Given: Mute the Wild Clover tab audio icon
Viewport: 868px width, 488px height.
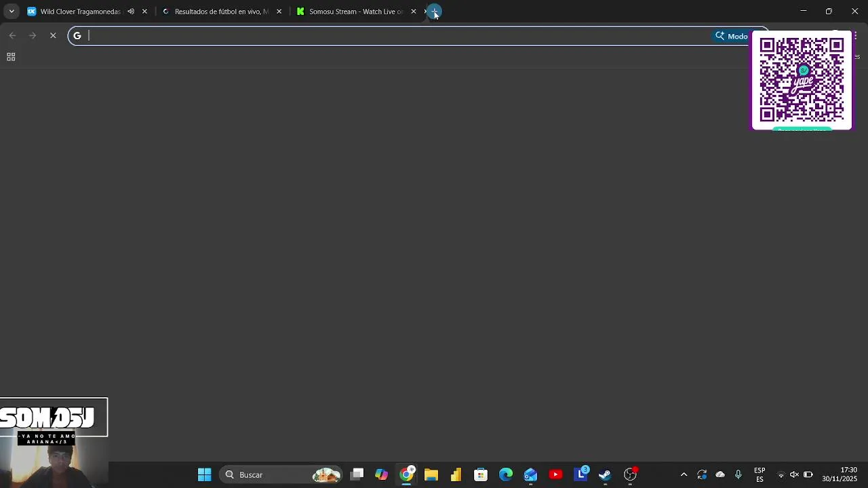Looking at the screenshot, I should (x=131, y=12).
